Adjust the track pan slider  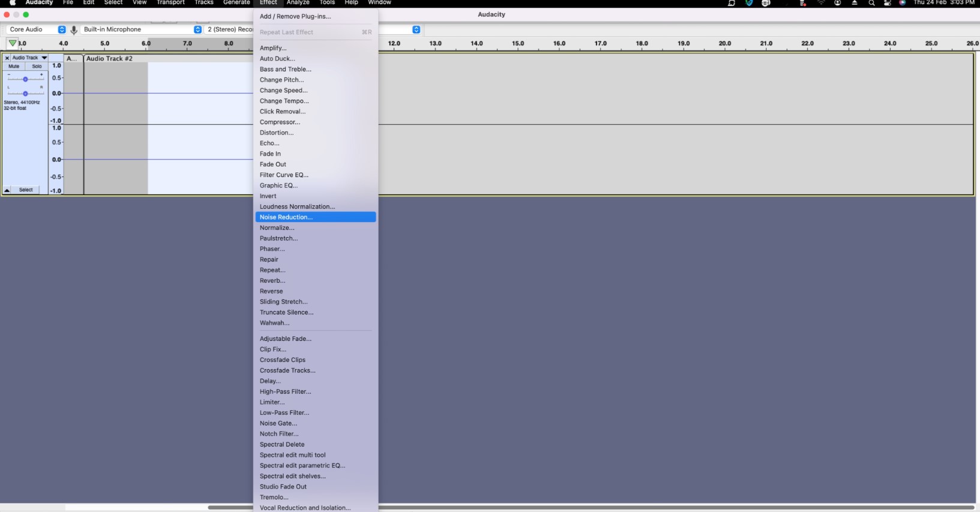coord(25,94)
